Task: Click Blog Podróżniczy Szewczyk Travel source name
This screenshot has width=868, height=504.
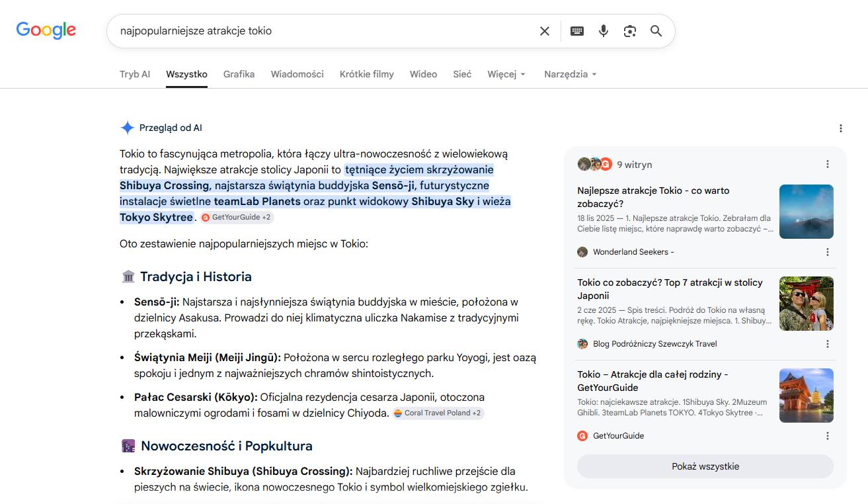Action: (x=655, y=344)
